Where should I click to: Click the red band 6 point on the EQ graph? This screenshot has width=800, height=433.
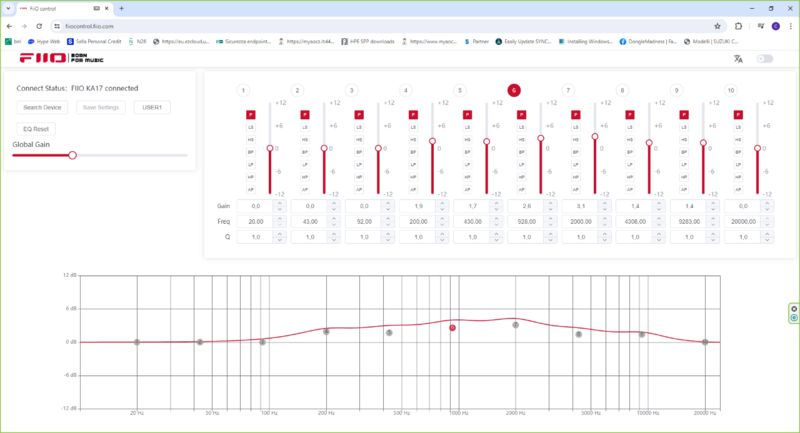[x=452, y=327]
